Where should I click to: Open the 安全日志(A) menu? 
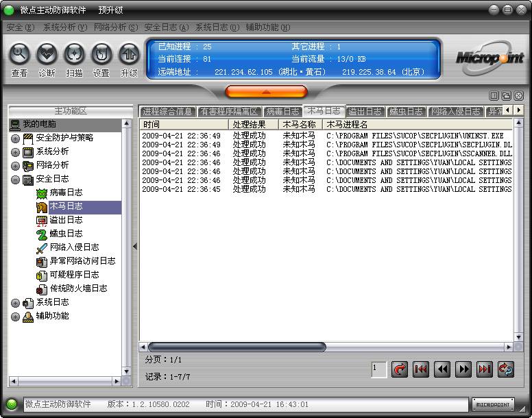(x=167, y=27)
